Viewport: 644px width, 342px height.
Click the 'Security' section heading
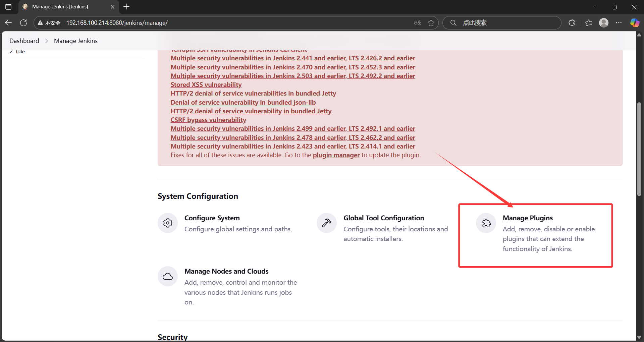[173, 337]
